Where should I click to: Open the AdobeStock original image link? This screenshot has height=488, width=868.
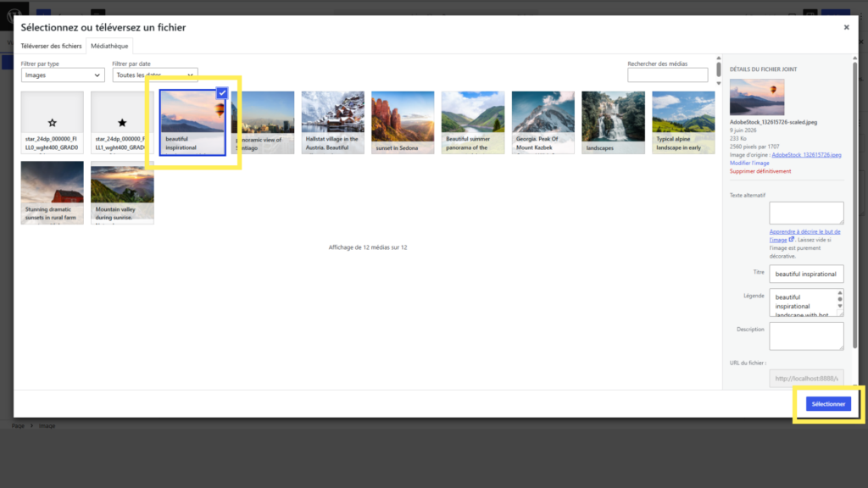tap(806, 155)
